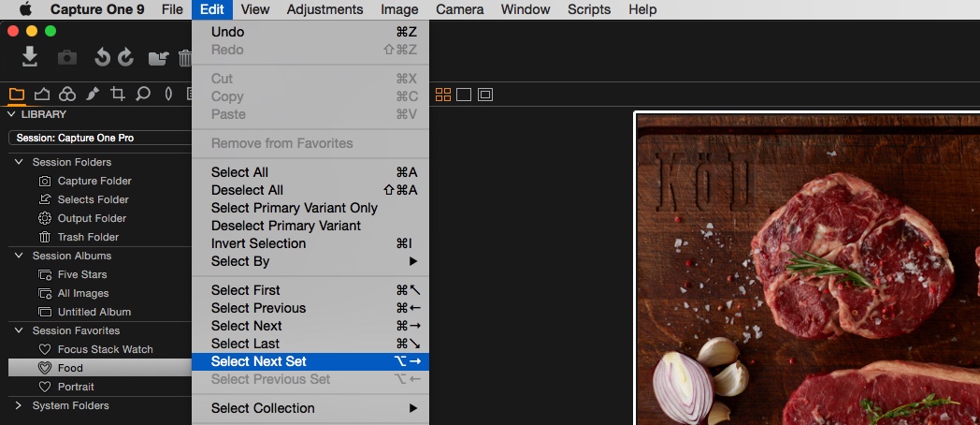
Task: Click the Move to Selects folder icon
Action: click(x=159, y=59)
